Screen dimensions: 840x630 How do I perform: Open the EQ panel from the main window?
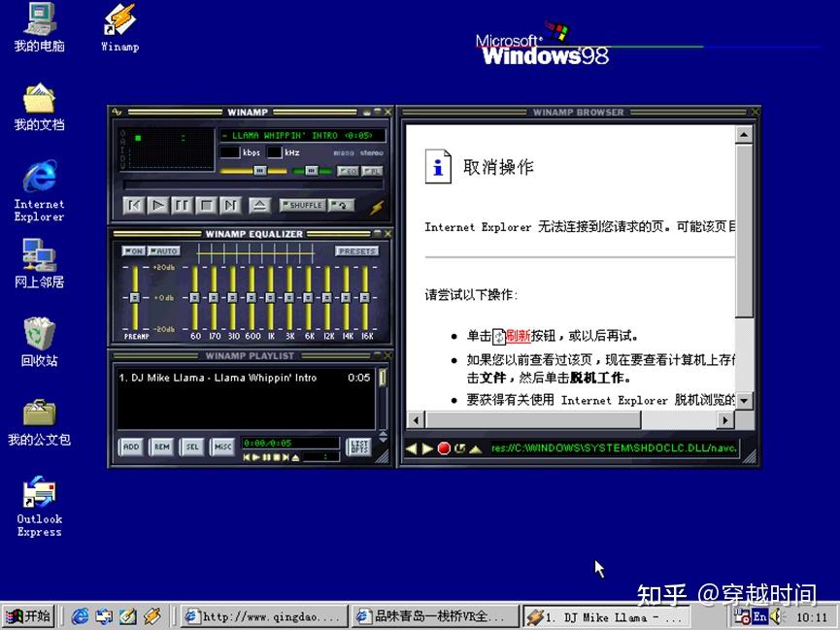348,170
